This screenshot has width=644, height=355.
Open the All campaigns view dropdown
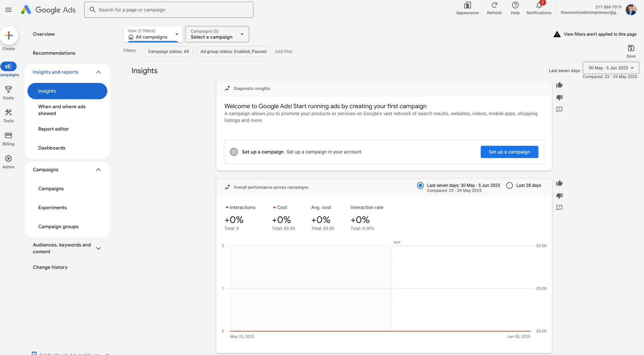pos(153,34)
